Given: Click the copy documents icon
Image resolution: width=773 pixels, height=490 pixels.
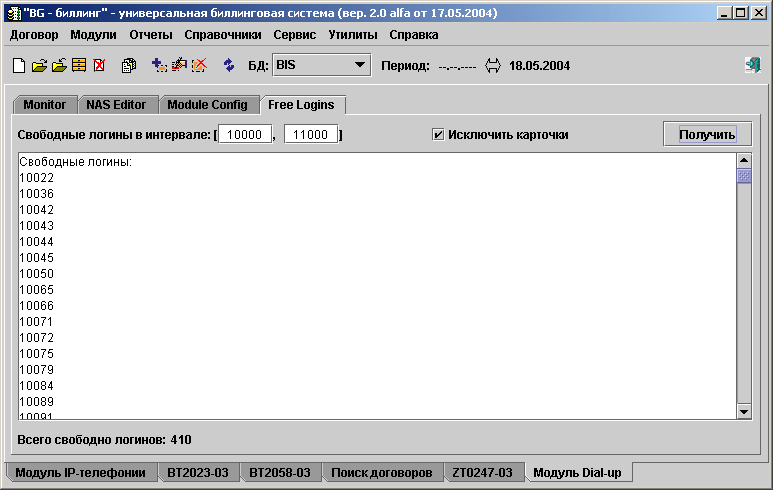Looking at the screenshot, I should pyautogui.click(x=129, y=66).
